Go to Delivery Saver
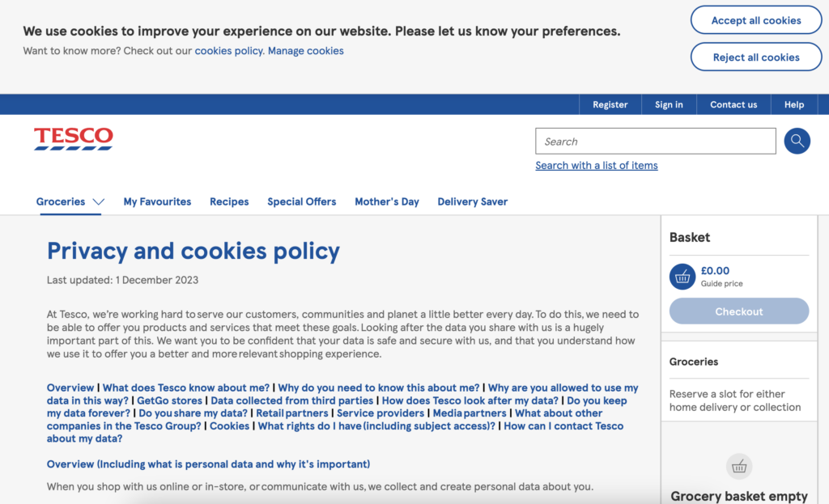 pos(472,201)
